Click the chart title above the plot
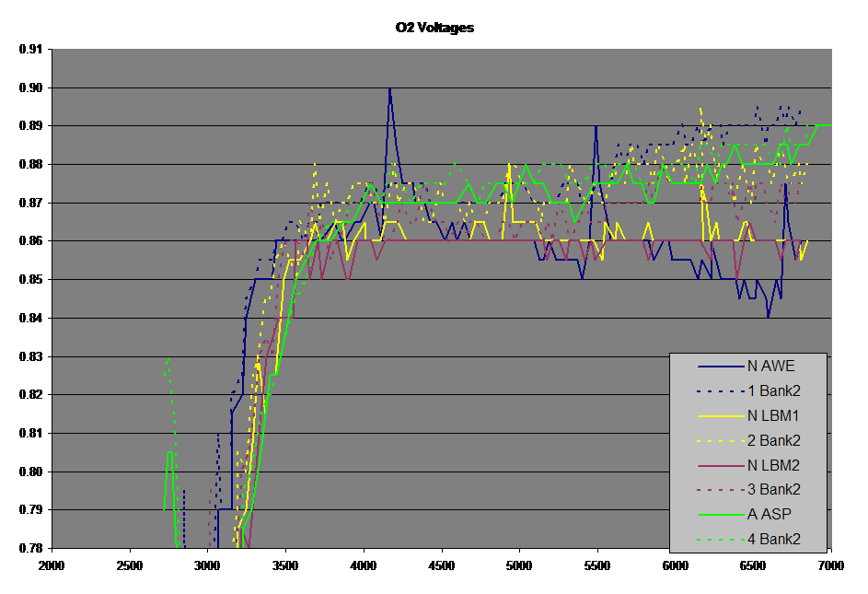Screen dimensions: 868x594 (x=434, y=29)
